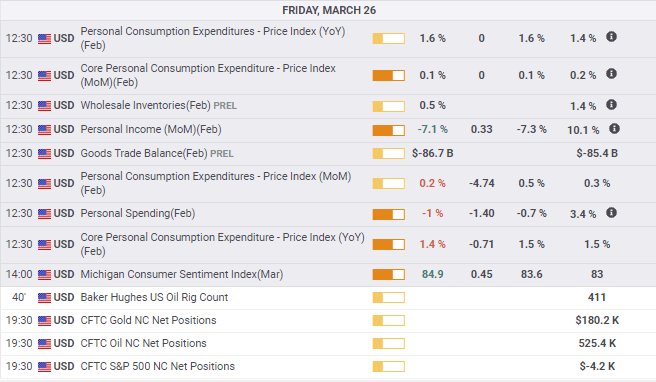Click US flag on Goods Trade Balance row
Image resolution: width=656 pixels, height=382 pixels.
click(44, 154)
